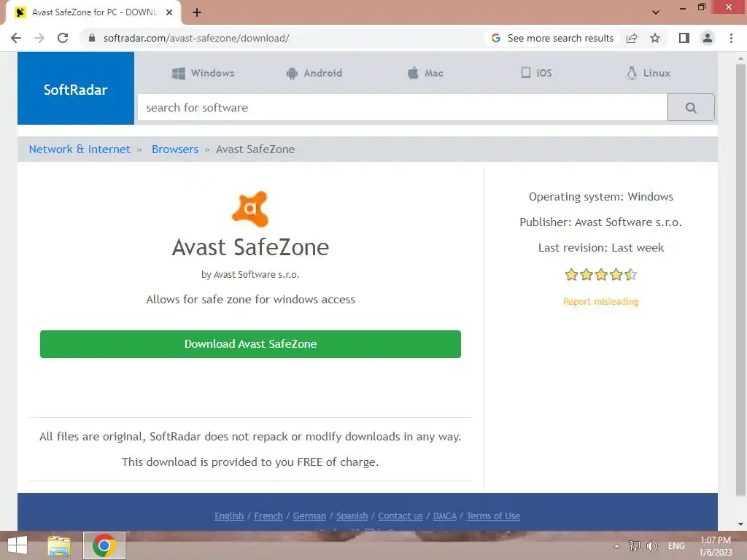The width and height of the screenshot is (747, 560).
Task: Reload the current page
Action: tap(63, 38)
